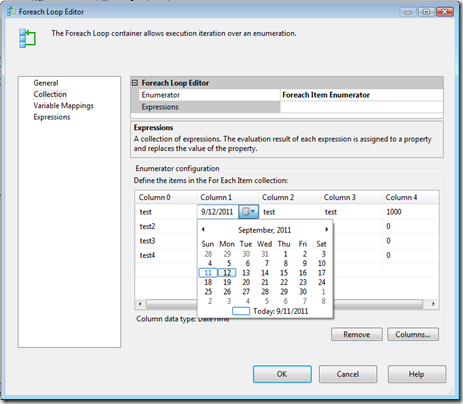Open the date picker dropdown button
The width and height of the screenshot is (463, 404).
pos(249,212)
